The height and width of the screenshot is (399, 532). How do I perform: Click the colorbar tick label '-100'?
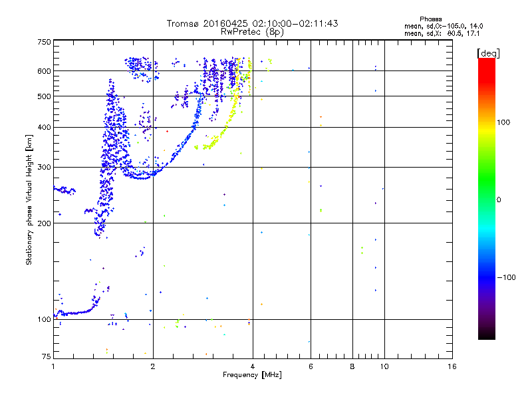click(x=506, y=277)
